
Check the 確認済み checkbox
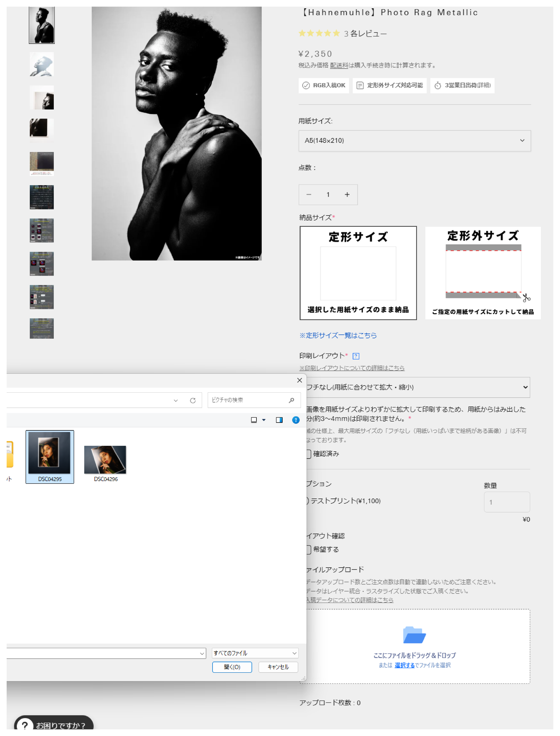click(x=309, y=454)
